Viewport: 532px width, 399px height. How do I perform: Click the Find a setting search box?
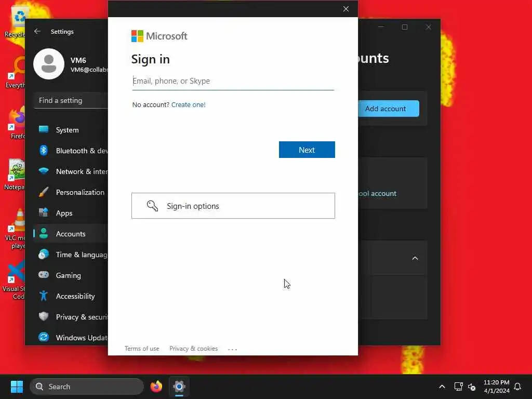pyautogui.click(x=71, y=100)
